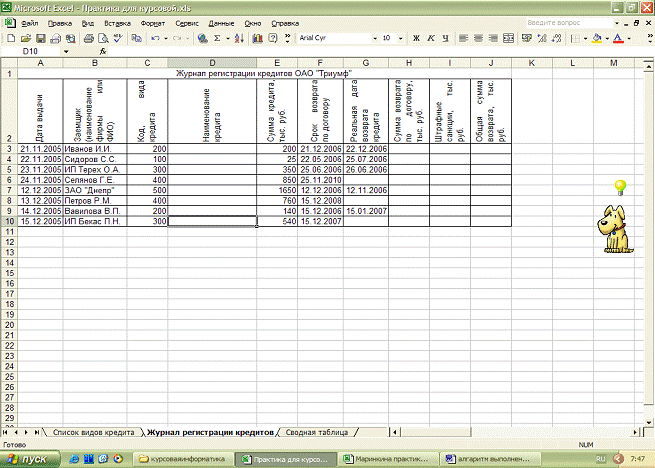Click the yellow fill color button
655x468 pixels.
pos(597,38)
